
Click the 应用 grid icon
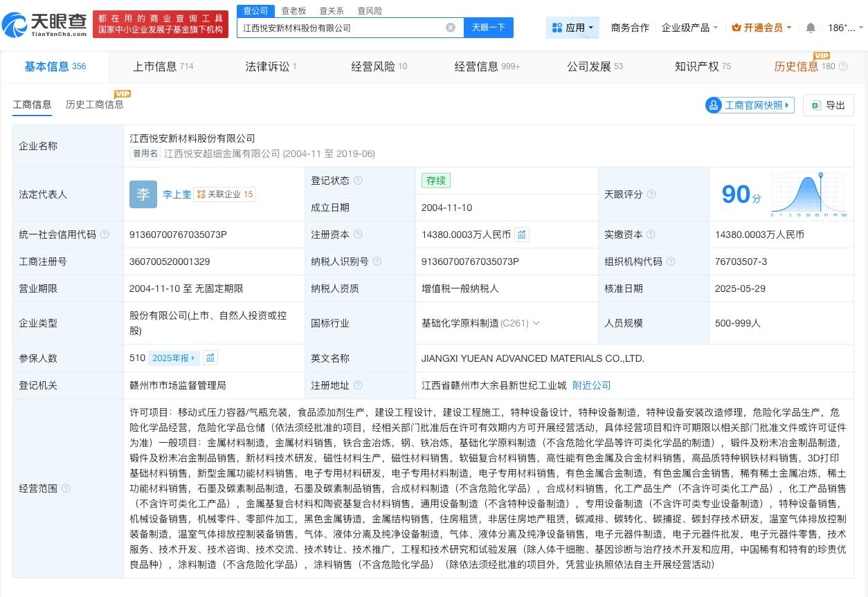[x=557, y=28]
